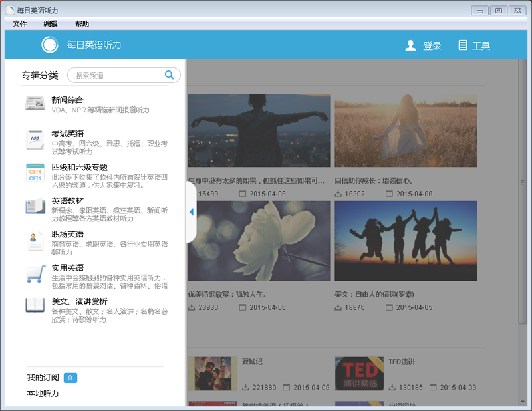Viewport: 532px width, 411px height.
Task: Open the 文件 menu
Action: 20,24
